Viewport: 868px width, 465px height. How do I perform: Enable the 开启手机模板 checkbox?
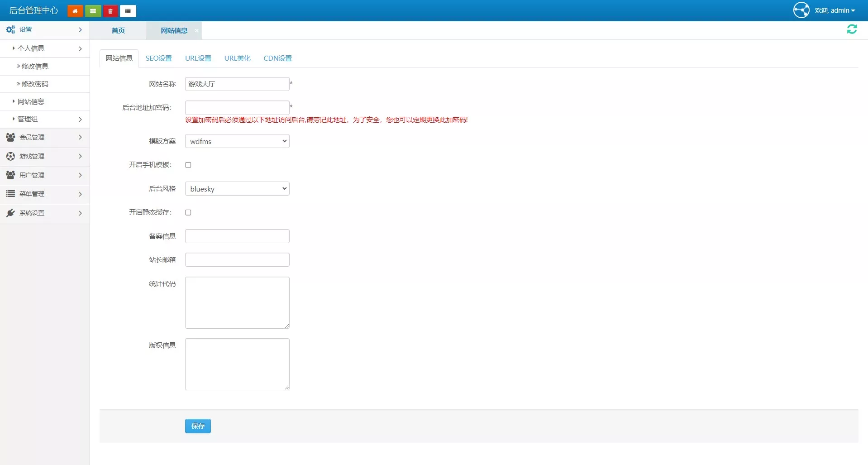click(x=188, y=165)
